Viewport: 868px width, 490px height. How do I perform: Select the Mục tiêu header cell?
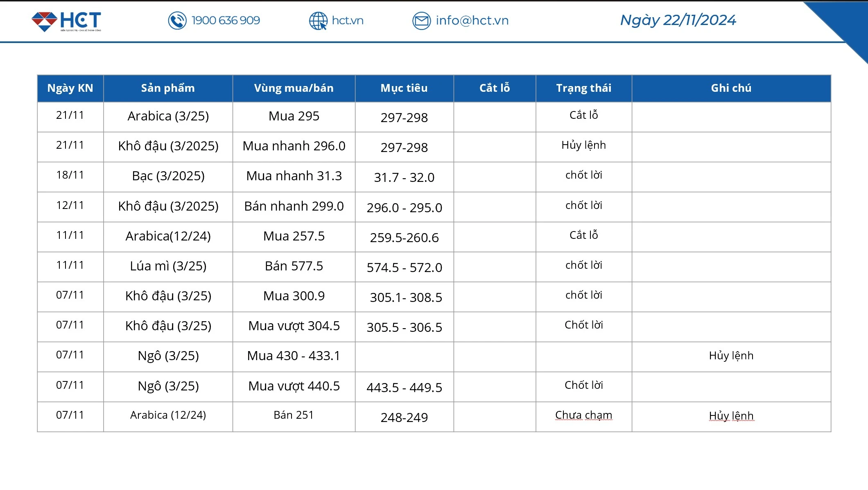[x=404, y=88]
